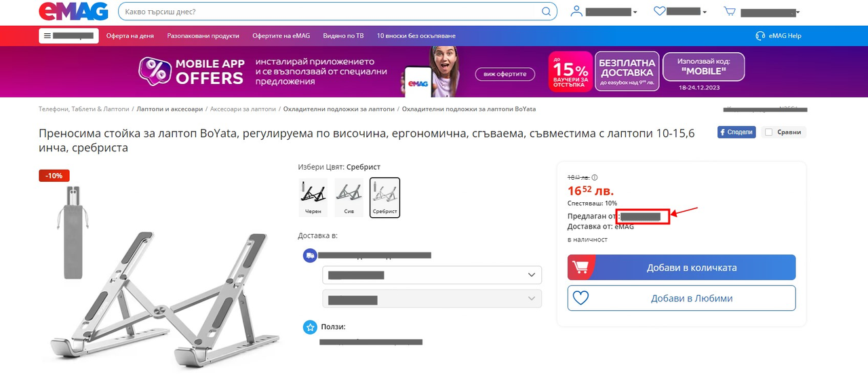Open the shopping cart icon in header

click(730, 11)
